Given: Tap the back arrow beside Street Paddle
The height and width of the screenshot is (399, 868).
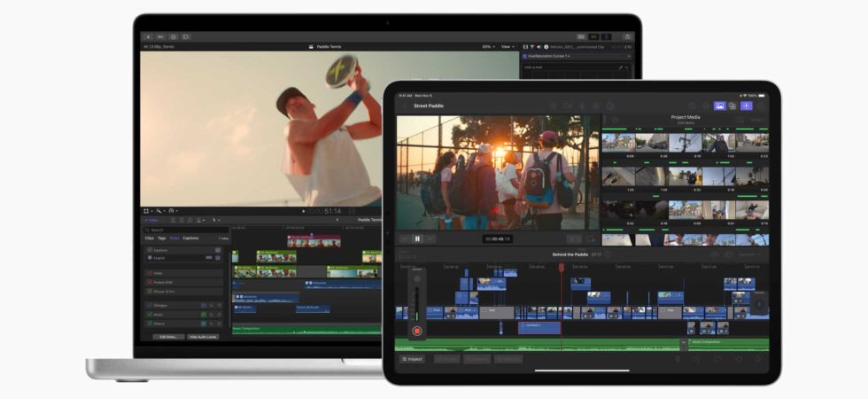Looking at the screenshot, I should click(x=404, y=106).
